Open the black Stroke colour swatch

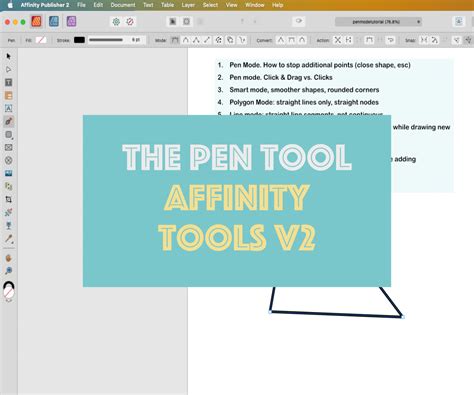79,40
